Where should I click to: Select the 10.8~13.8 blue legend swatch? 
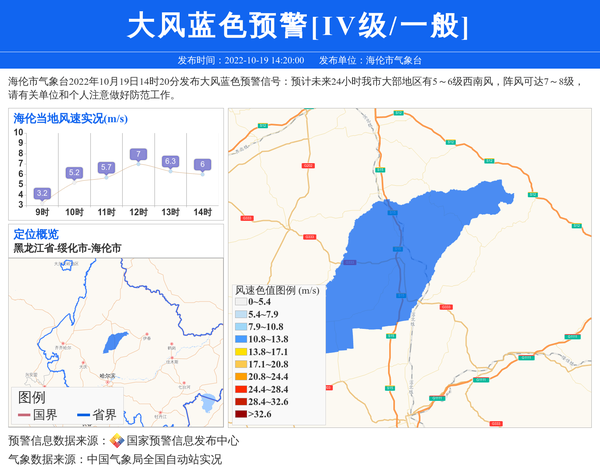(x=240, y=339)
